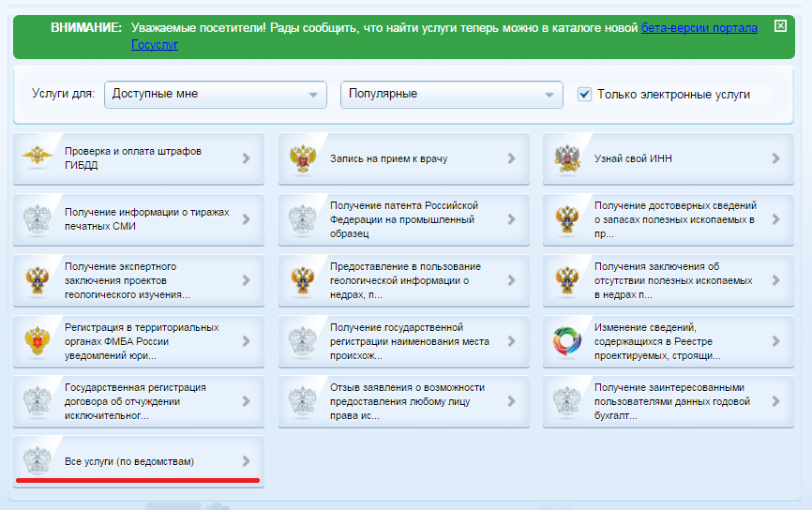Click the emblem icon for geological expert conclusion
This screenshot has height=510, width=812.
click(38, 280)
